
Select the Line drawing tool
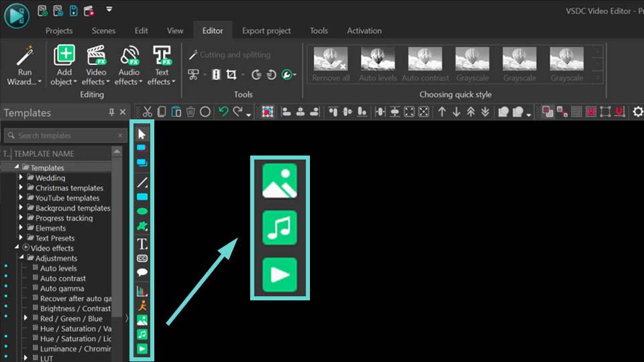142,182
